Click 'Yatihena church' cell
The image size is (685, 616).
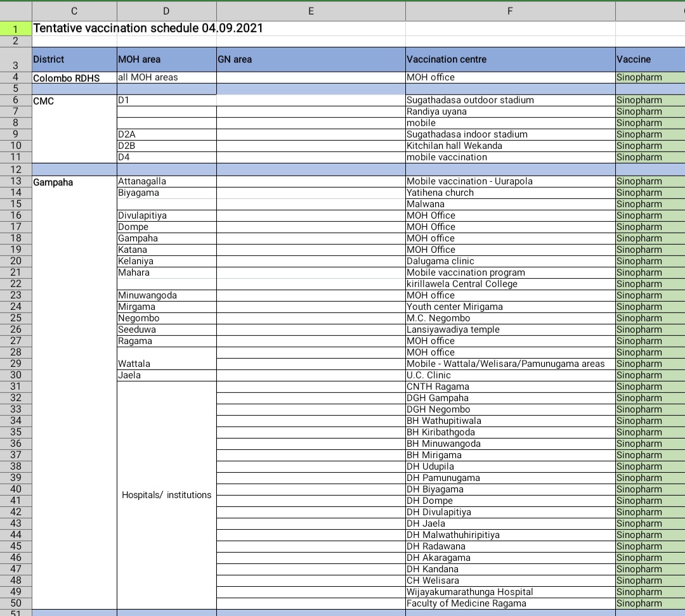[510, 193]
